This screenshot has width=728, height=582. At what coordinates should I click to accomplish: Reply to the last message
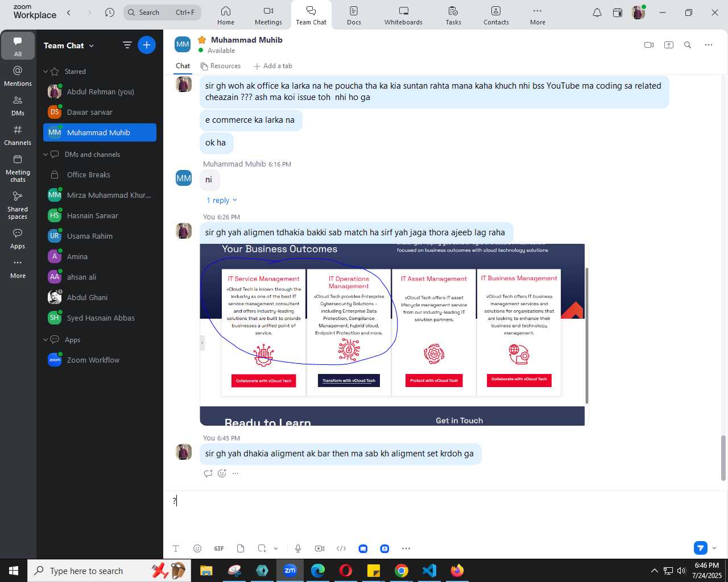pyautogui.click(x=208, y=473)
